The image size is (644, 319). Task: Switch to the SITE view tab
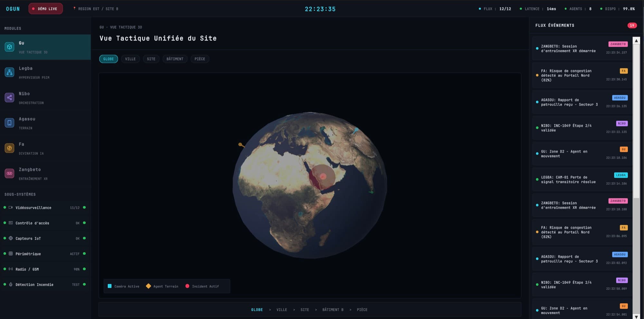151,59
